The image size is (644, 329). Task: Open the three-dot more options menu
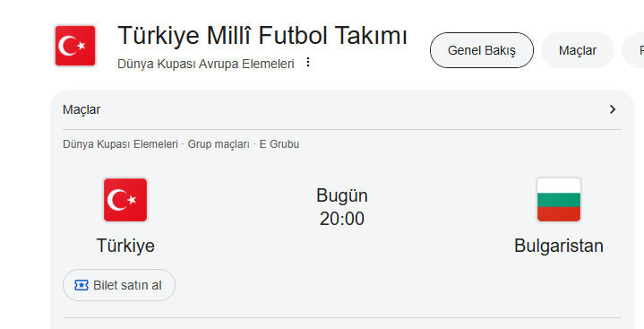point(308,63)
